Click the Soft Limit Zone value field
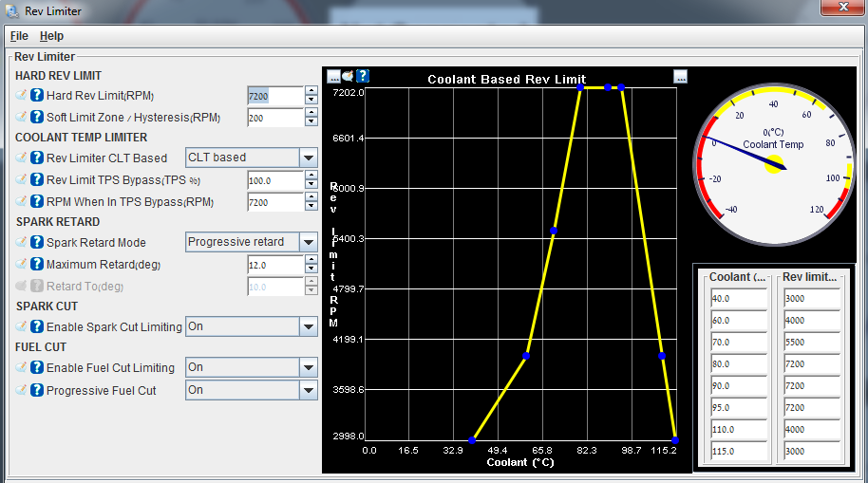Image resolution: width=868 pixels, height=483 pixels. [x=275, y=118]
